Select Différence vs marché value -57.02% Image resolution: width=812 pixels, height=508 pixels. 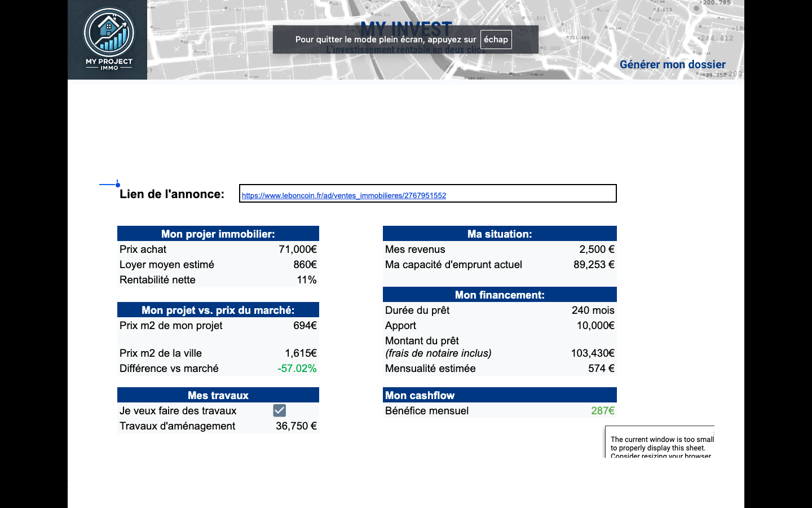click(x=297, y=368)
